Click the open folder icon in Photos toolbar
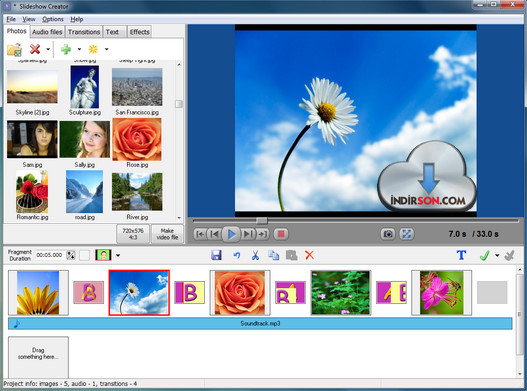This screenshot has width=527, height=391. (x=14, y=49)
